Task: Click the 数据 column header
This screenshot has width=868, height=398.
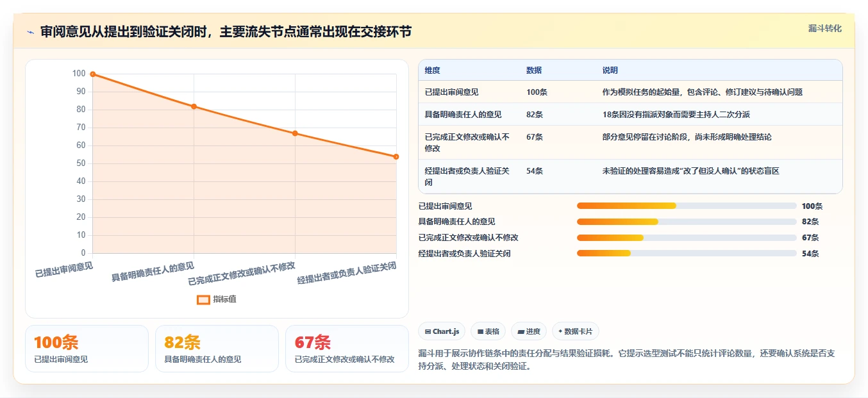Action: [x=534, y=70]
